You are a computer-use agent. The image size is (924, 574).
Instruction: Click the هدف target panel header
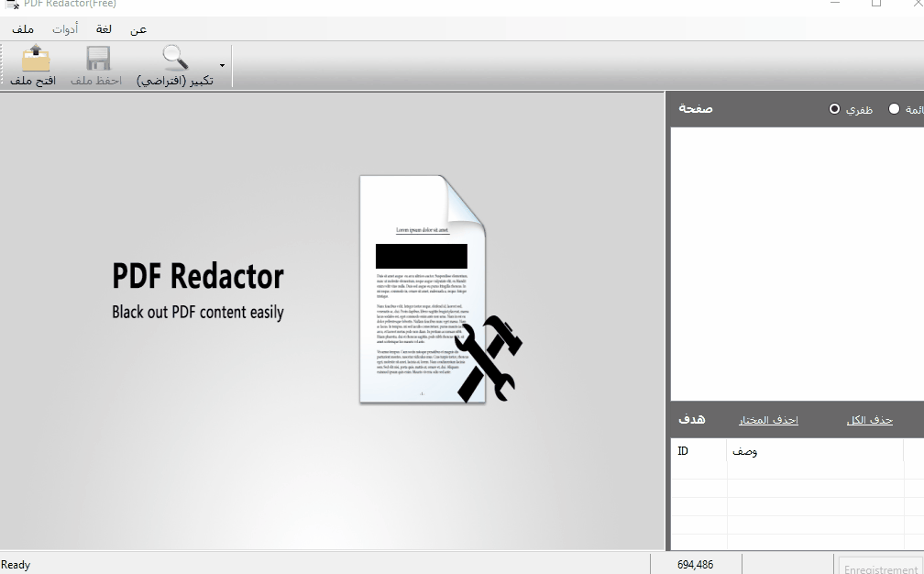[x=692, y=419]
